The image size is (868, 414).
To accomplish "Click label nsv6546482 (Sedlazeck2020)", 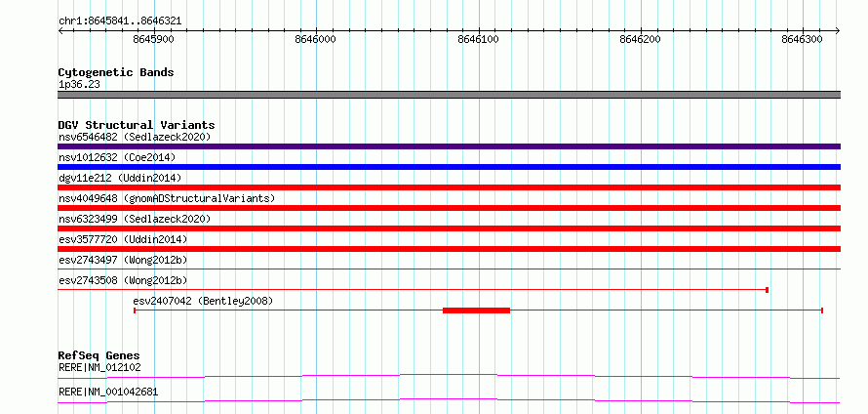I will (135, 137).
